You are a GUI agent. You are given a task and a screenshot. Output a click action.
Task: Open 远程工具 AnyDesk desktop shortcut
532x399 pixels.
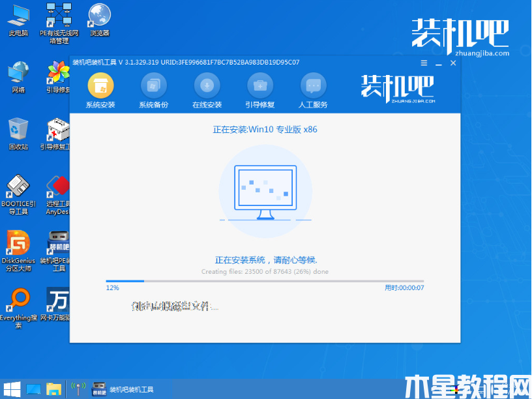tap(57, 195)
